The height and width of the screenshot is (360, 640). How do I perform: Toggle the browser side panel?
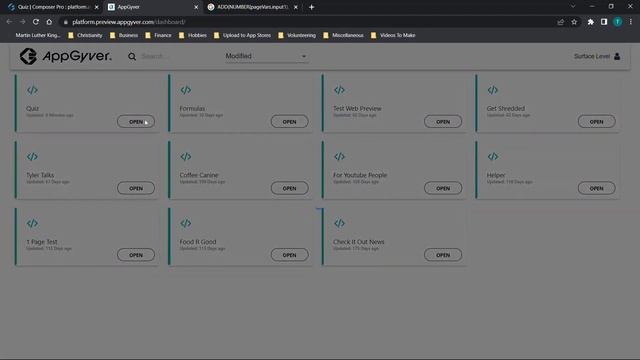click(604, 22)
